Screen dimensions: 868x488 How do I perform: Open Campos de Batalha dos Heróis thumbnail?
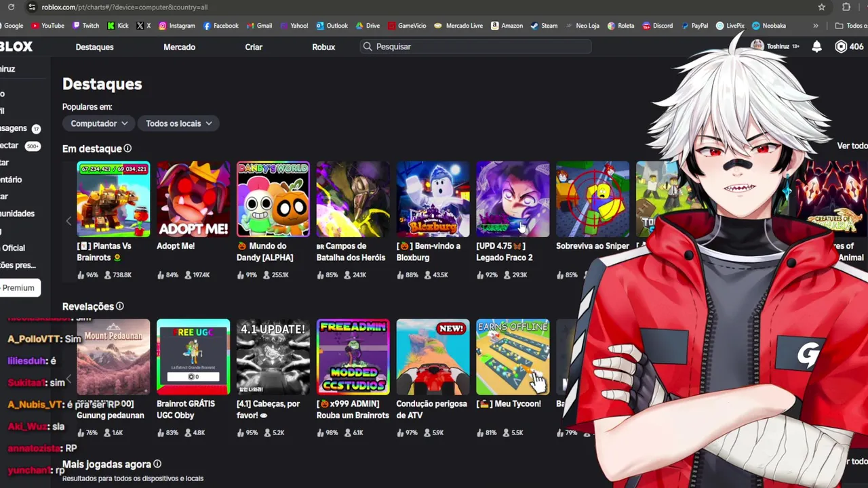353,199
